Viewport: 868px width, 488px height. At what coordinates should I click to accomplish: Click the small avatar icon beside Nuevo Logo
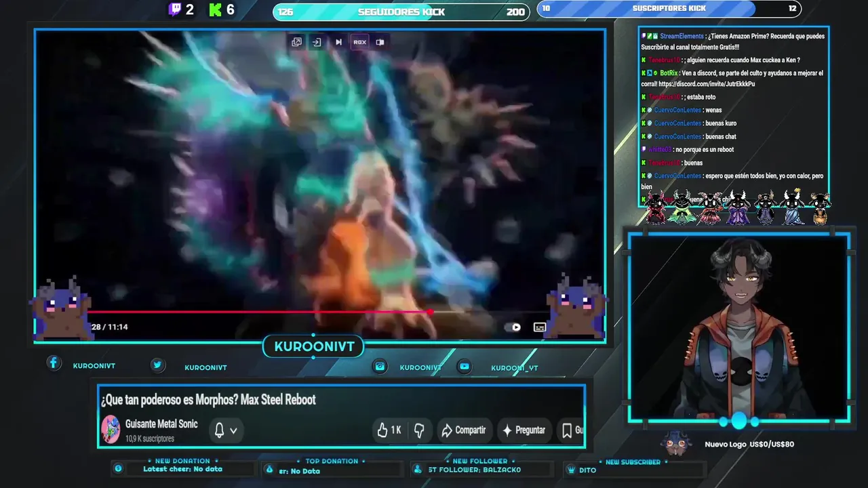(x=677, y=443)
